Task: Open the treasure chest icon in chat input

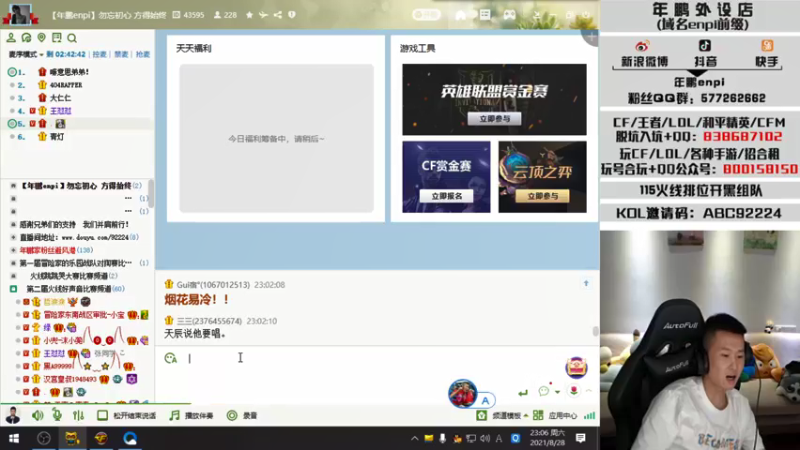Action: [x=577, y=367]
